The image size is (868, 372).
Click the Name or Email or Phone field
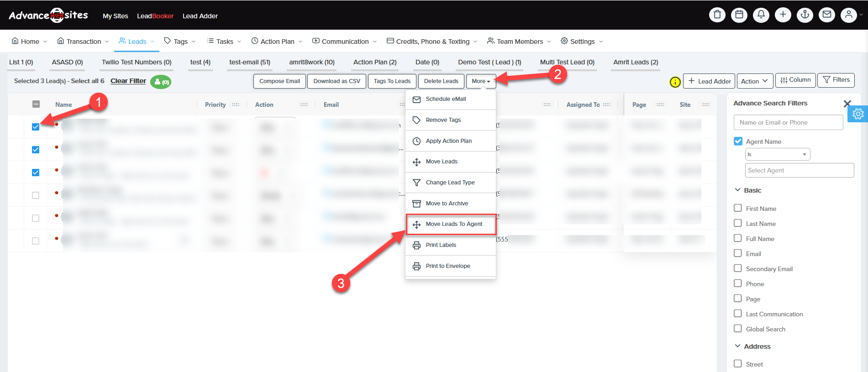coord(788,122)
